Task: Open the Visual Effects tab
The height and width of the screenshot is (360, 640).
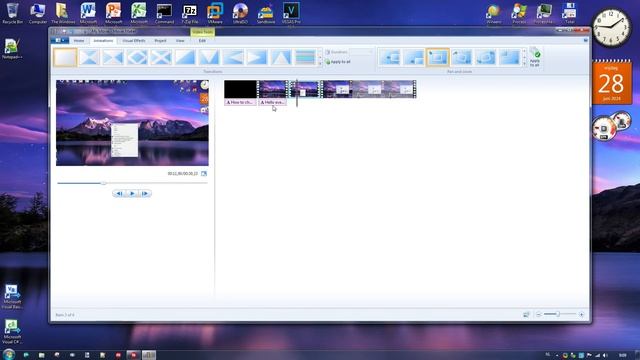Action: (x=134, y=41)
